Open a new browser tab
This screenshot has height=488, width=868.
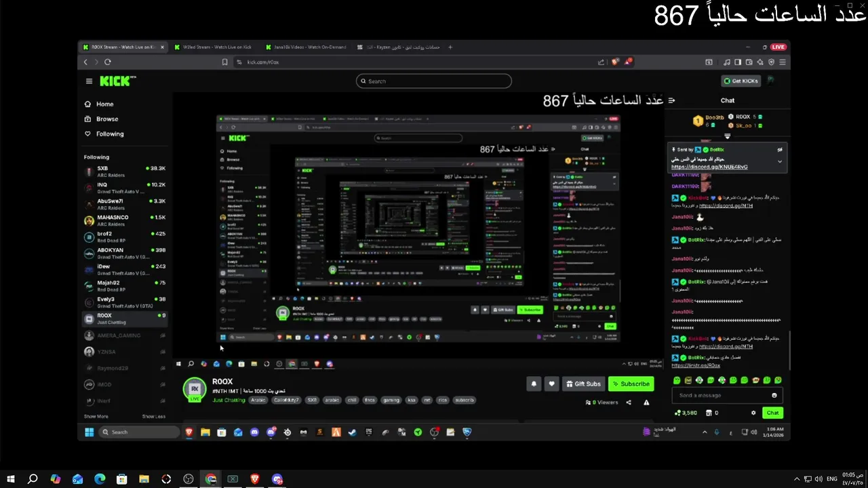tap(450, 47)
